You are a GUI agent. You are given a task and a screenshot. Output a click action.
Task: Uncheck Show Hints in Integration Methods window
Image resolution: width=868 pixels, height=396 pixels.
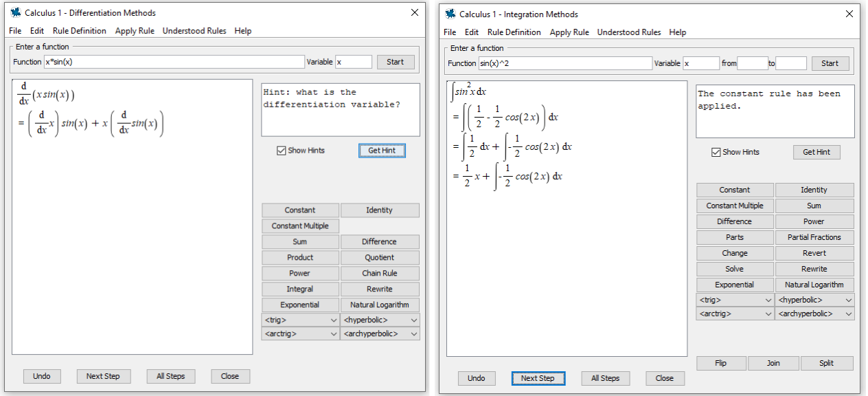[x=716, y=152]
